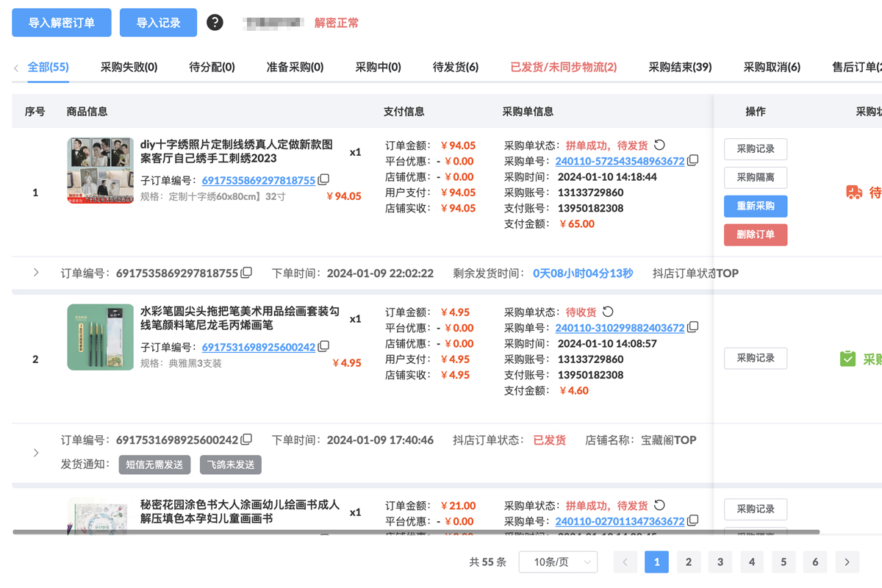882x588 pixels.
Task: Open the 采购失败(0) tab
Action: coord(129,67)
